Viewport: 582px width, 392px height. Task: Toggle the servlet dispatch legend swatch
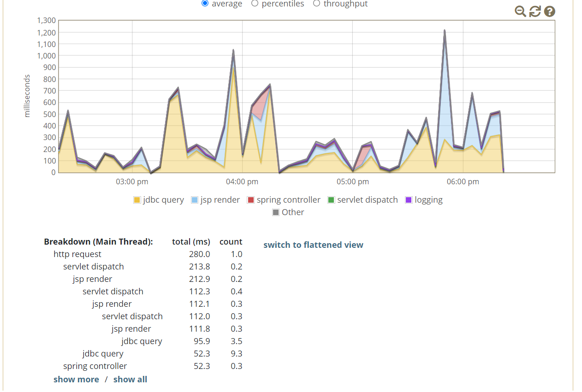click(x=331, y=200)
